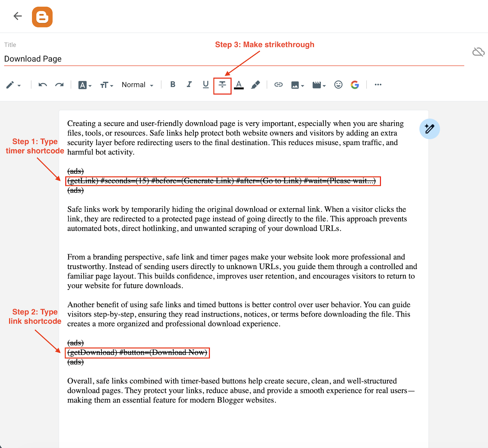Viewport: 488px width, 448px height.
Task: Redo the last edit
Action: (x=59, y=85)
